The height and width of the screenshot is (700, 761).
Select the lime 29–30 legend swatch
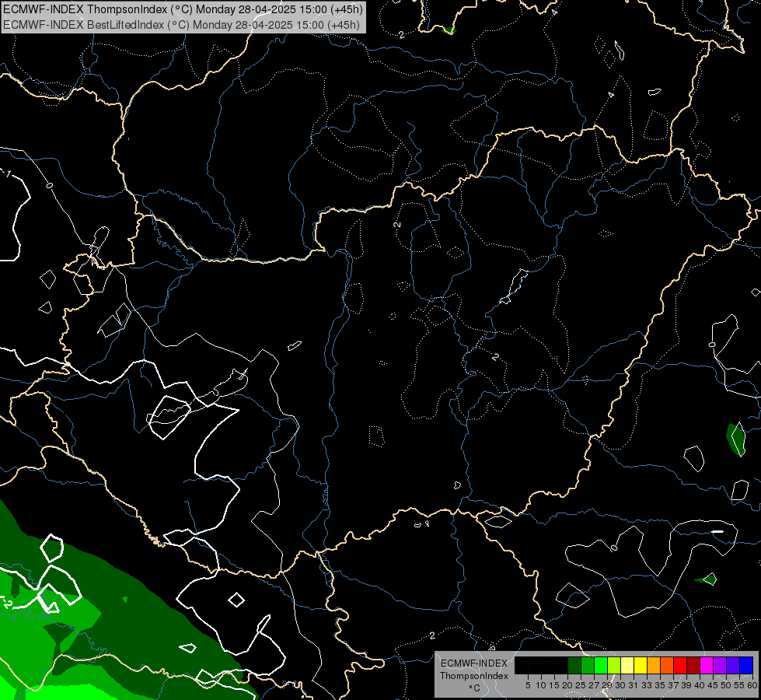coord(614,665)
